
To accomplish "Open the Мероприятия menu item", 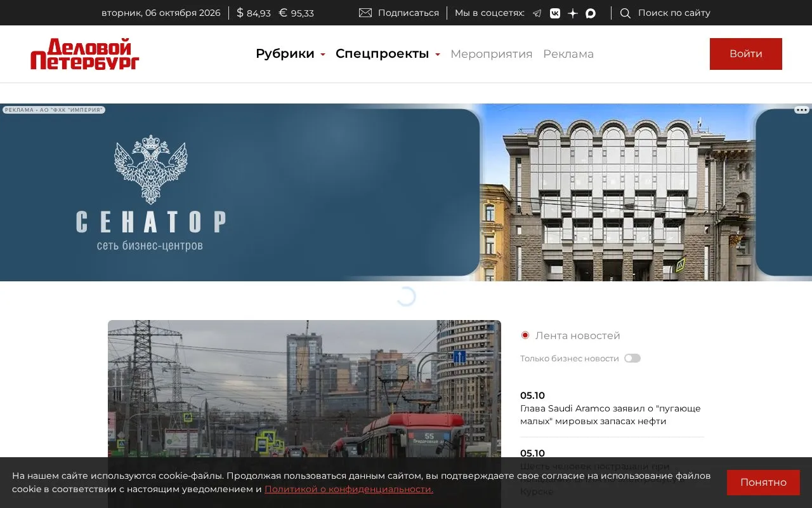I will pyautogui.click(x=492, y=54).
